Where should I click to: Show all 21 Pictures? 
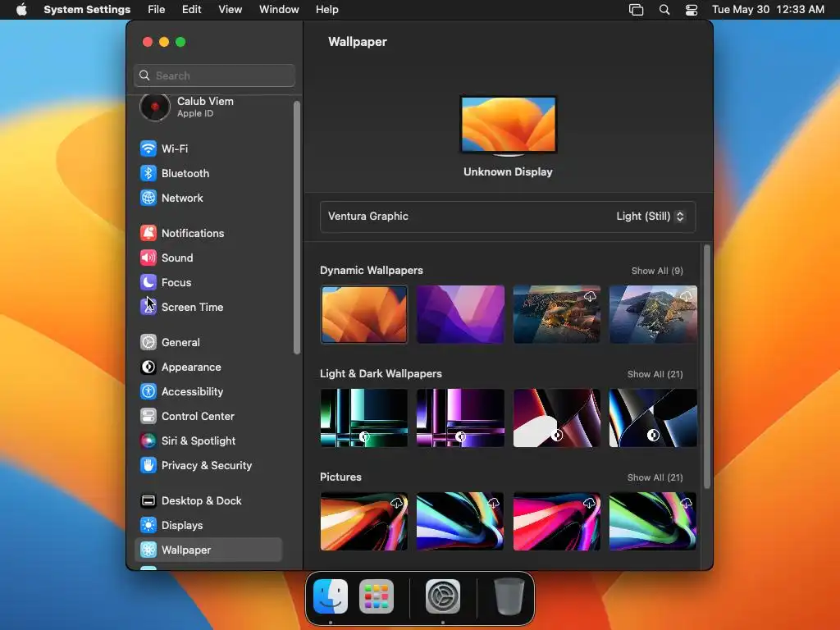[x=655, y=477]
